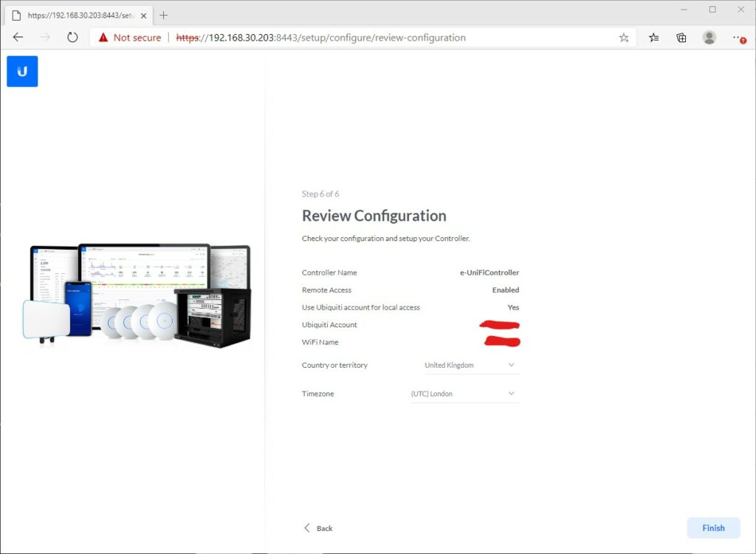Click the Remote Access Enabled value

pos(505,290)
